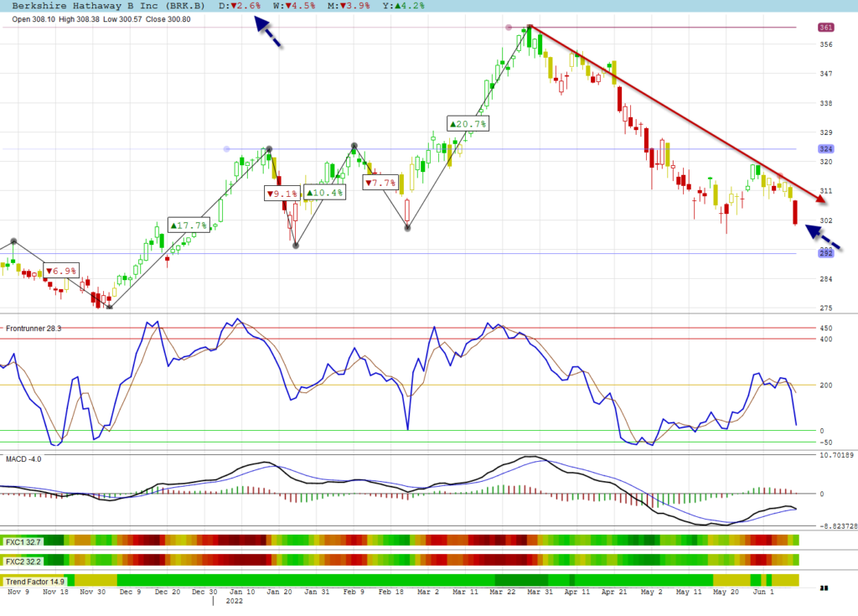The width and height of the screenshot is (858, 616).
Task: Click the Nov 30 date label
Action: 92,592
